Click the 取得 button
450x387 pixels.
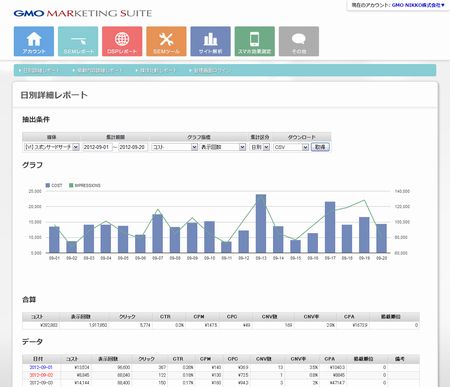click(x=320, y=147)
